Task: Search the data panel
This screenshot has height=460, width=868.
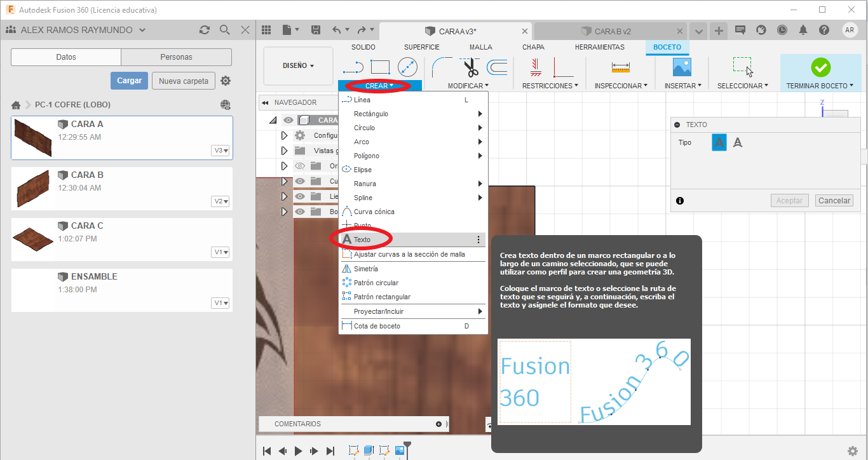Action: point(224,30)
